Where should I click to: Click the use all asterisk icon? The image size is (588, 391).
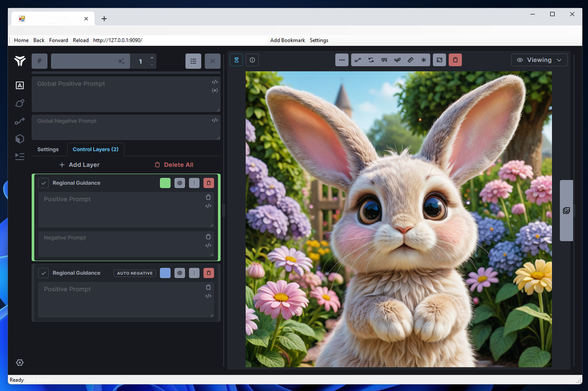tap(424, 60)
